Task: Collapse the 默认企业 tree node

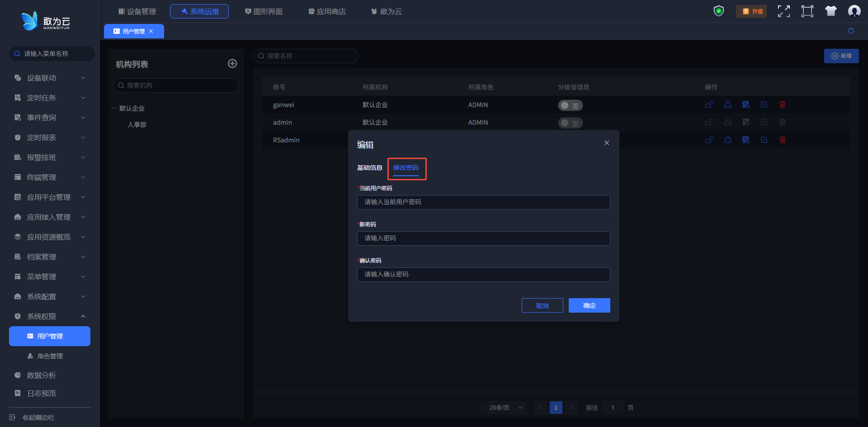Action: pos(114,108)
